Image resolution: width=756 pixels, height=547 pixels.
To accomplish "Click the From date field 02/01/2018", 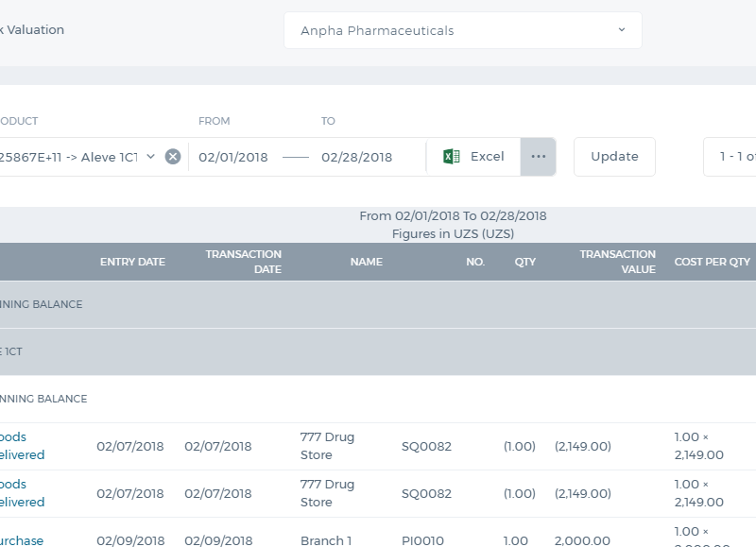I will pyautogui.click(x=233, y=157).
